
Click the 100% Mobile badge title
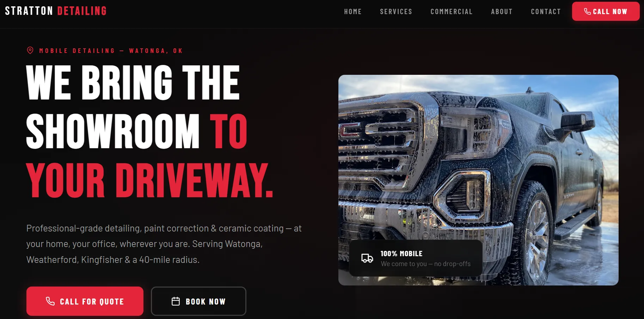point(401,254)
